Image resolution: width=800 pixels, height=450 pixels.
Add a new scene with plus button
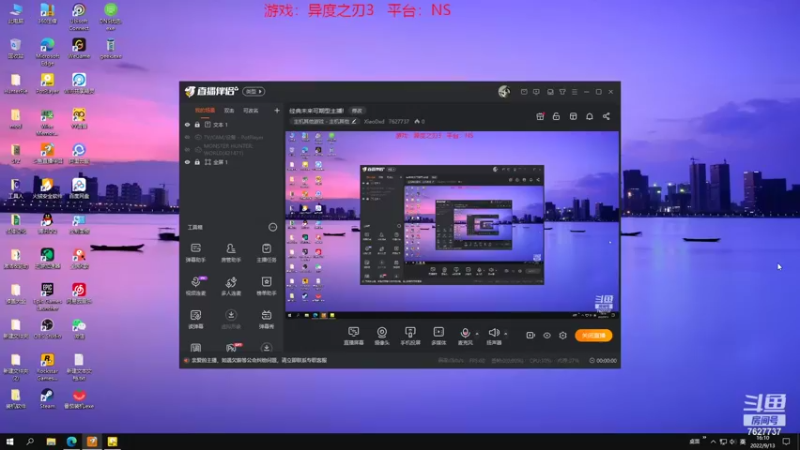277,110
